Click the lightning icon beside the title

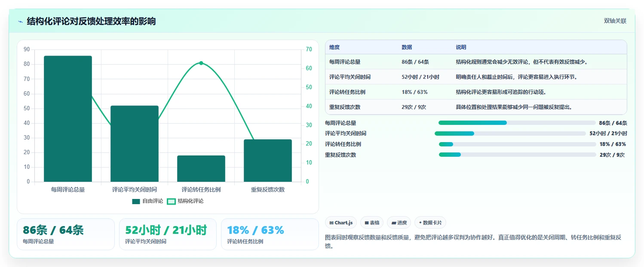(21, 22)
